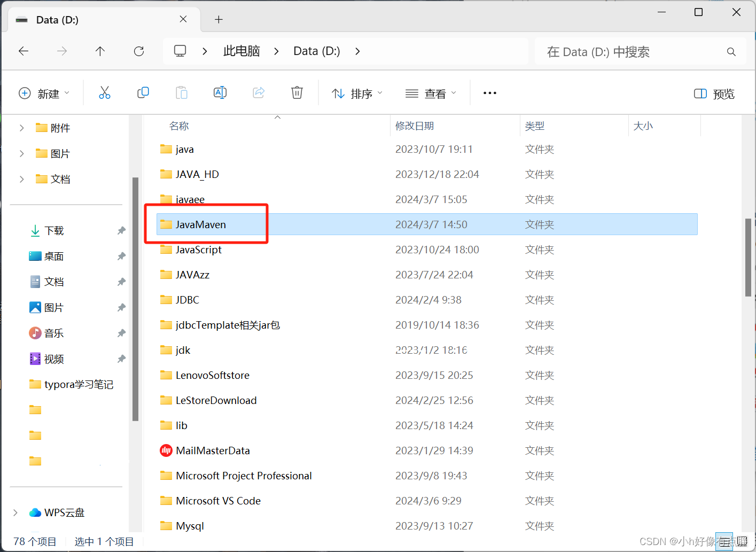The image size is (756, 552).
Task: Select the JDBC folder
Action: 427,300
